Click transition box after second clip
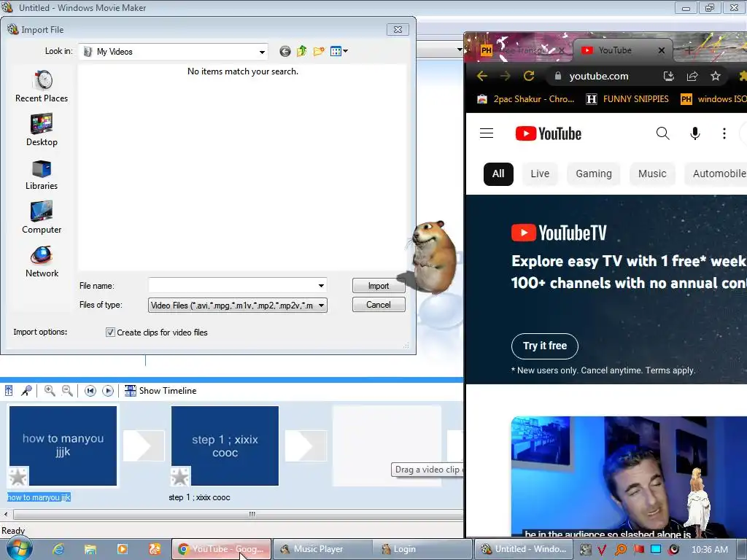 (306, 446)
